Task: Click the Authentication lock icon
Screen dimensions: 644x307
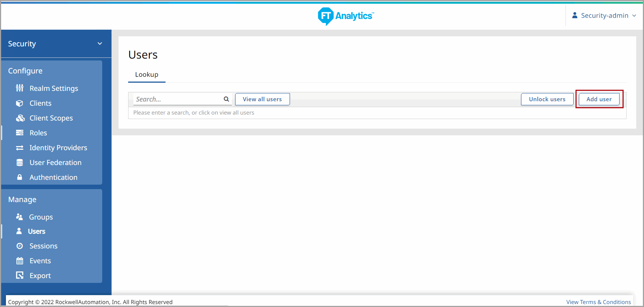Action: click(x=20, y=177)
